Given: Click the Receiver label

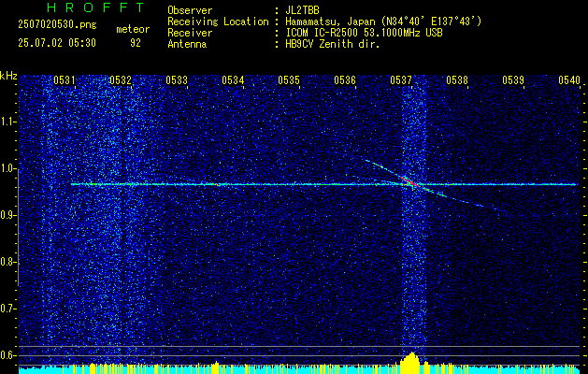Looking at the screenshot, I should [190, 33].
